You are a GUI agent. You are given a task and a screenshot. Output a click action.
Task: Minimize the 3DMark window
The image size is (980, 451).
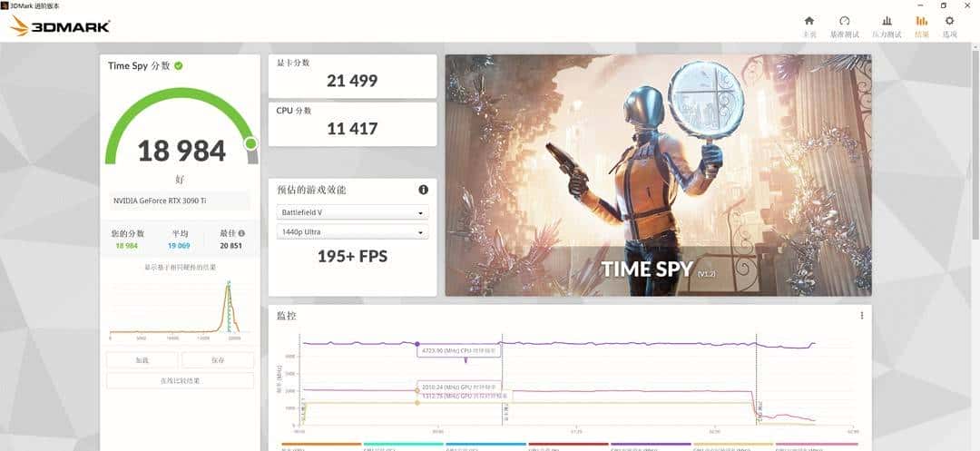[923, 5]
